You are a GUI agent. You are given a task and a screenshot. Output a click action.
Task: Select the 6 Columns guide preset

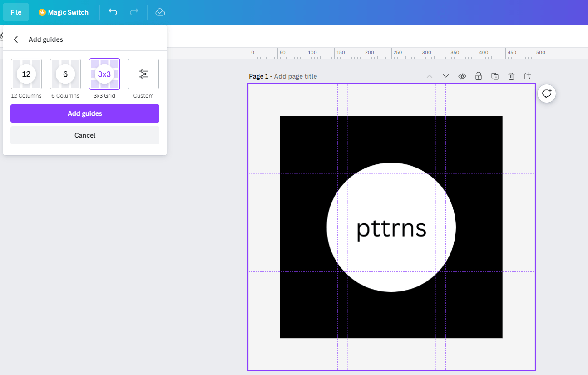[65, 74]
